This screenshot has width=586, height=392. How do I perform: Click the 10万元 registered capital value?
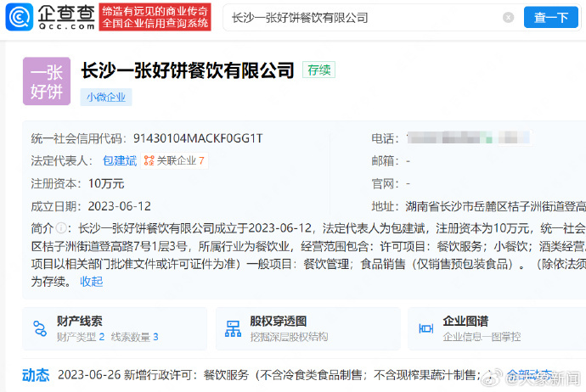point(106,183)
